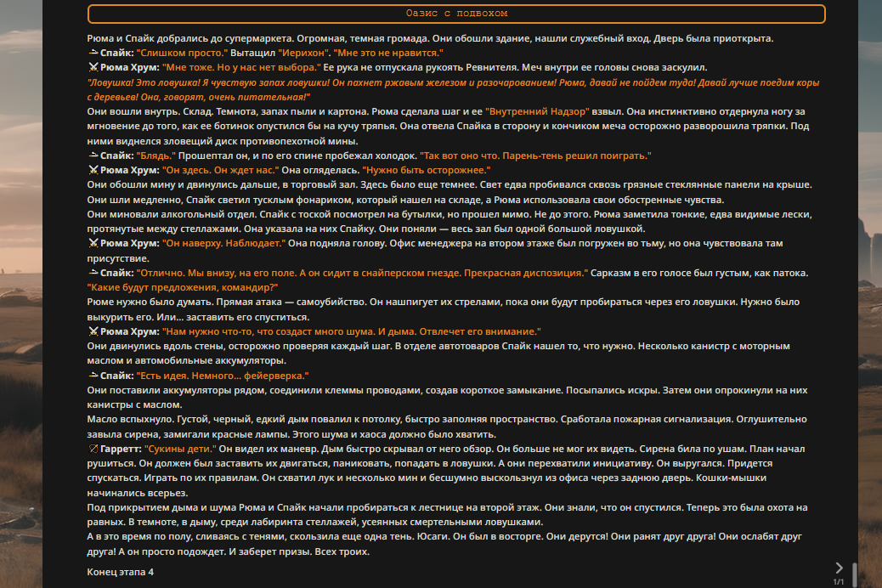Click the orange quote 'Слишком просто.'
Image resolution: width=882 pixels, height=588 pixels.
(182, 53)
